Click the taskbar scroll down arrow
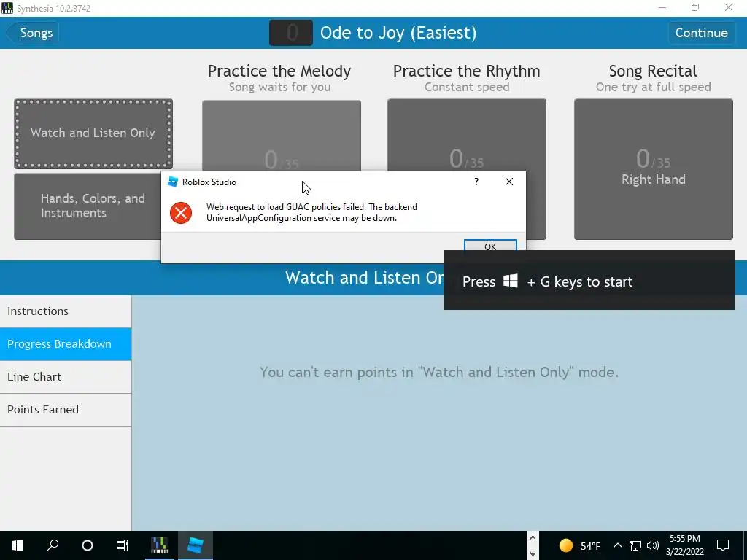The width and height of the screenshot is (747, 560). [x=533, y=554]
